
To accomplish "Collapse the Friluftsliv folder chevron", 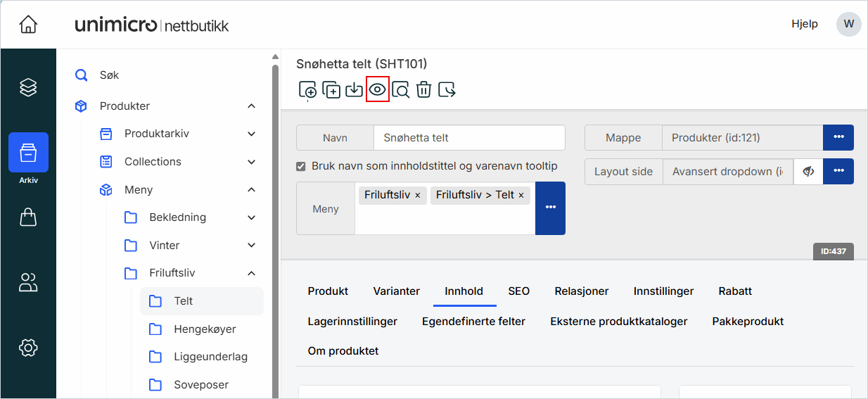I will click(x=252, y=273).
